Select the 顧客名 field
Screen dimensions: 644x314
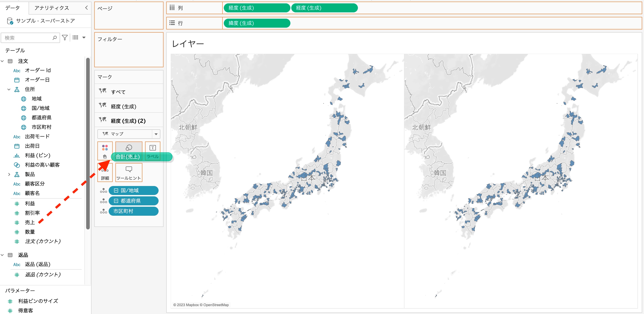tap(32, 193)
